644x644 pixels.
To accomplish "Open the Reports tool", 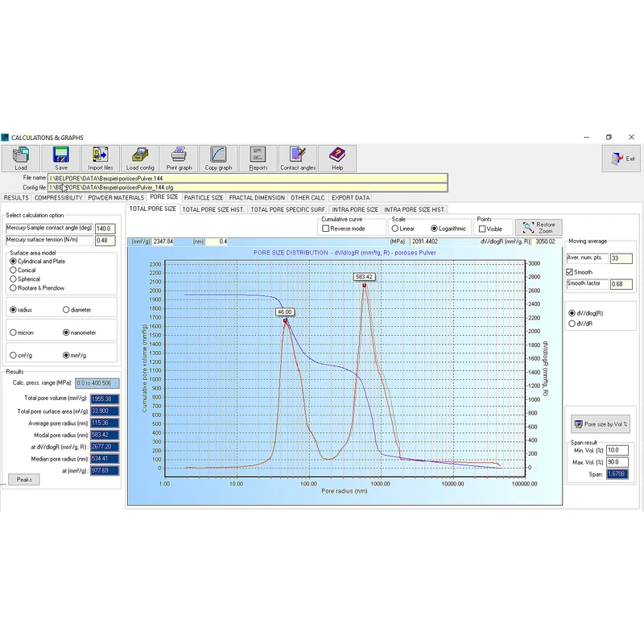I will (258, 158).
